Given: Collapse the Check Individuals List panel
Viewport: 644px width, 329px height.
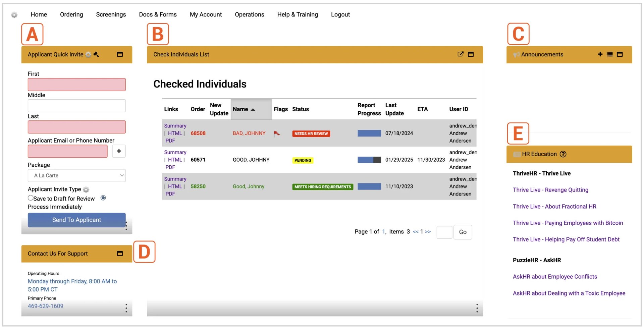Looking at the screenshot, I should [471, 54].
